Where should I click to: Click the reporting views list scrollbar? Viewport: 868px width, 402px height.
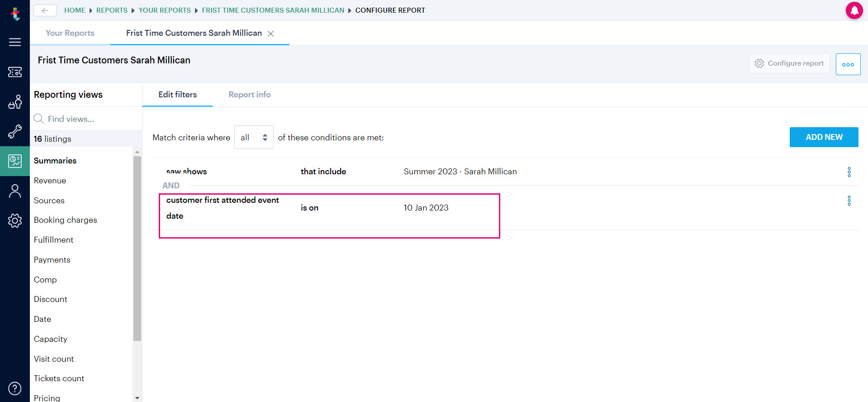[137, 248]
